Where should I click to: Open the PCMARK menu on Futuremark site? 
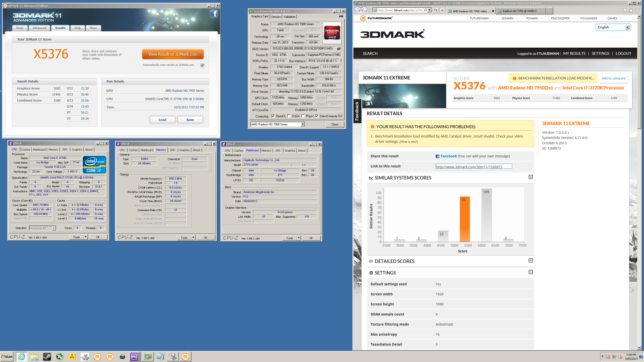coord(532,18)
